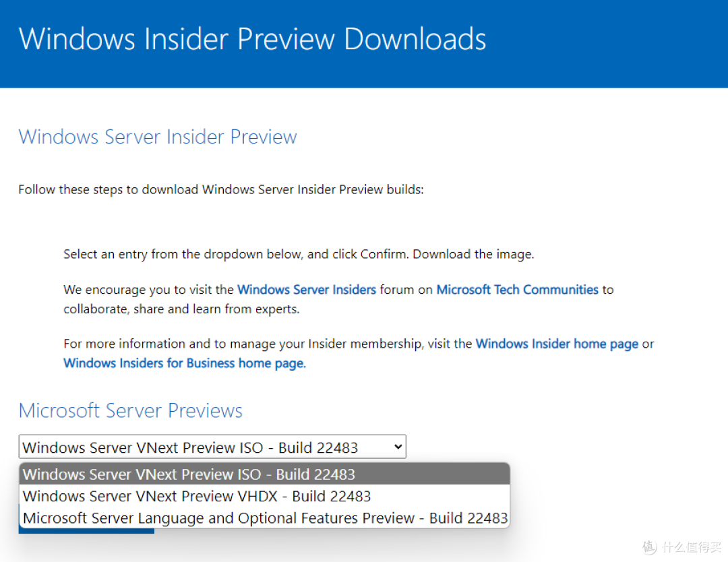Viewport: 728px width, 562px height.
Task: Select Windows Server VNext Preview ISO Build 22483
Action: click(x=189, y=474)
